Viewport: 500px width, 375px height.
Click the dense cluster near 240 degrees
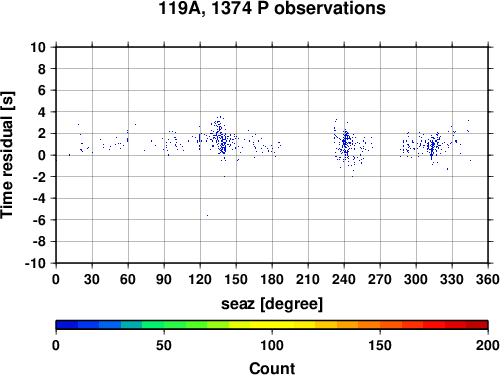click(x=346, y=142)
